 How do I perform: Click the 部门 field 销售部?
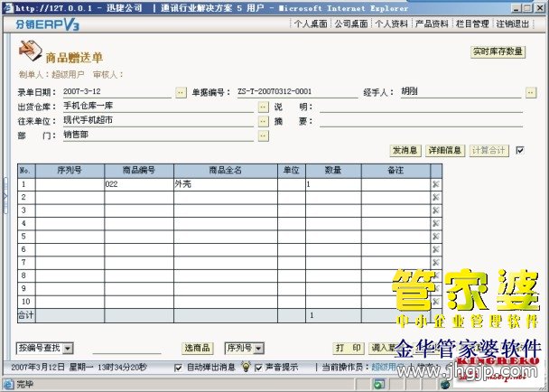point(158,135)
